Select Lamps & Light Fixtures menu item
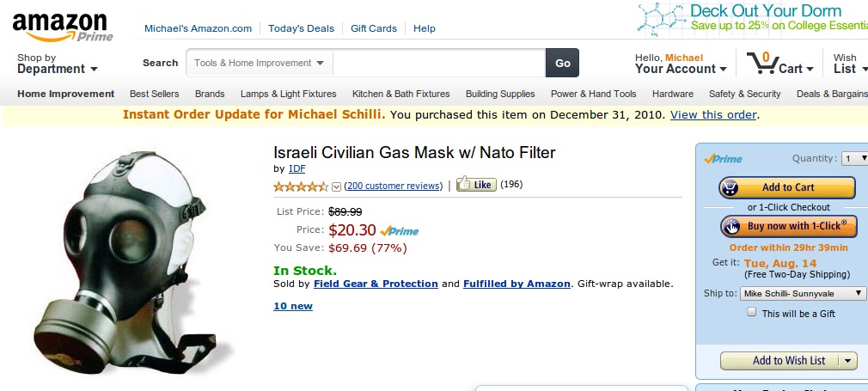 click(288, 94)
